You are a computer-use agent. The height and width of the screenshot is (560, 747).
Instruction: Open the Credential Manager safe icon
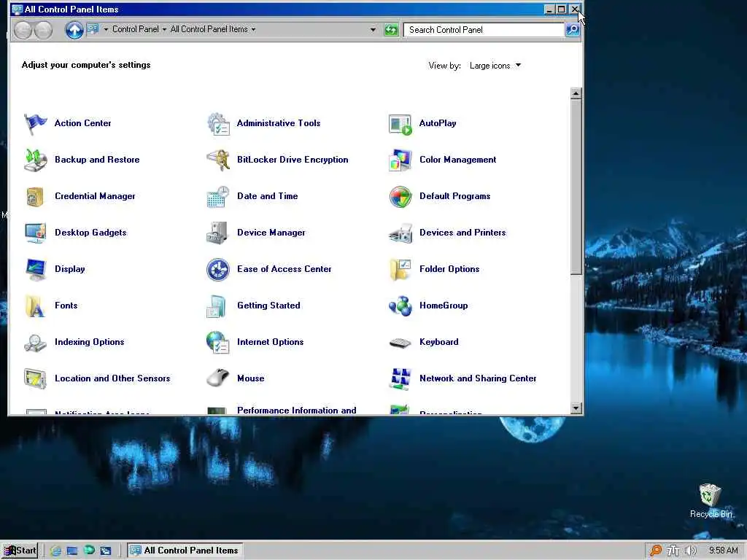click(x=36, y=197)
